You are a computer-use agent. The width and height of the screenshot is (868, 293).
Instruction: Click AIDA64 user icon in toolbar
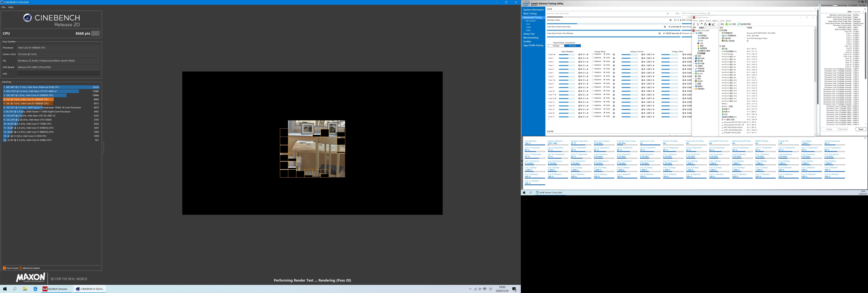pos(710,24)
